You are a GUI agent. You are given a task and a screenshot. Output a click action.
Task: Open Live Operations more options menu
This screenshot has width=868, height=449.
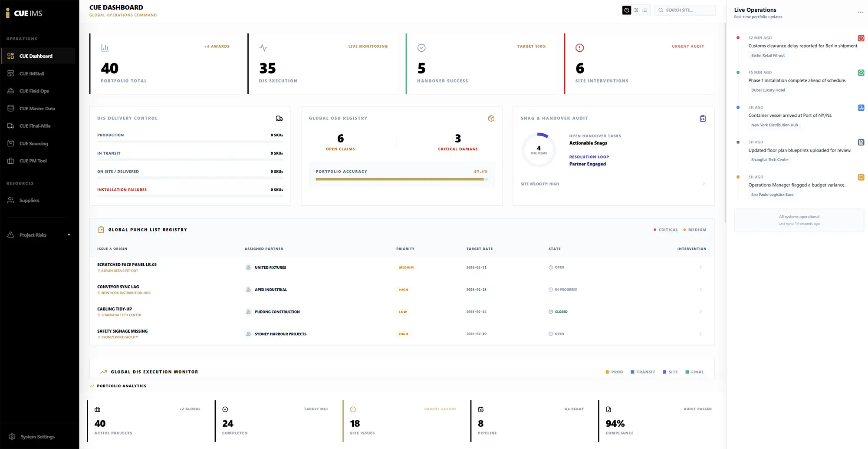pos(860,12)
